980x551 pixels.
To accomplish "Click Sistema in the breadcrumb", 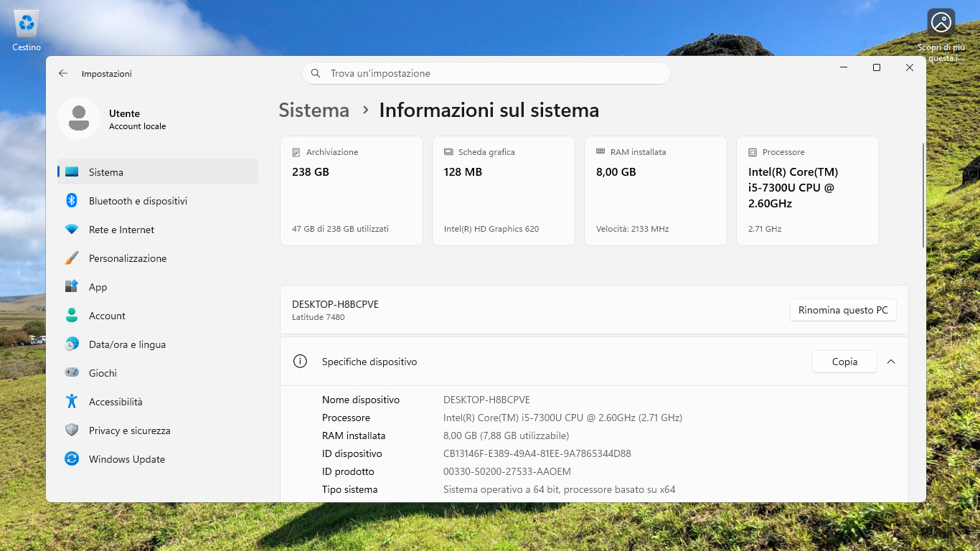I will (314, 110).
